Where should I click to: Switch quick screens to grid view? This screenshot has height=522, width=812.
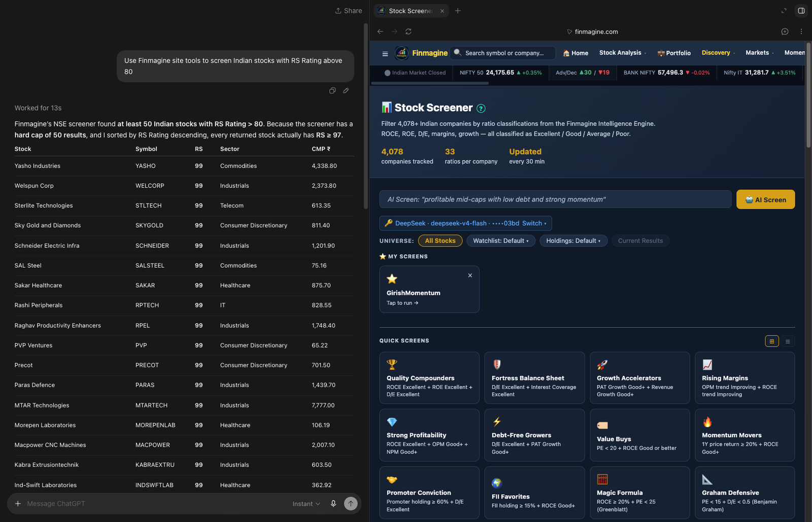point(772,341)
